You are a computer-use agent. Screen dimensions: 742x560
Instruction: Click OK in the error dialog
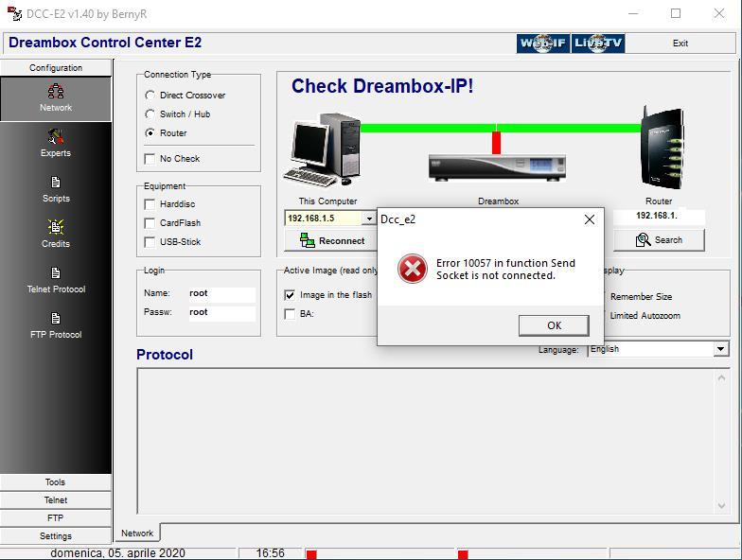[x=554, y=325]
